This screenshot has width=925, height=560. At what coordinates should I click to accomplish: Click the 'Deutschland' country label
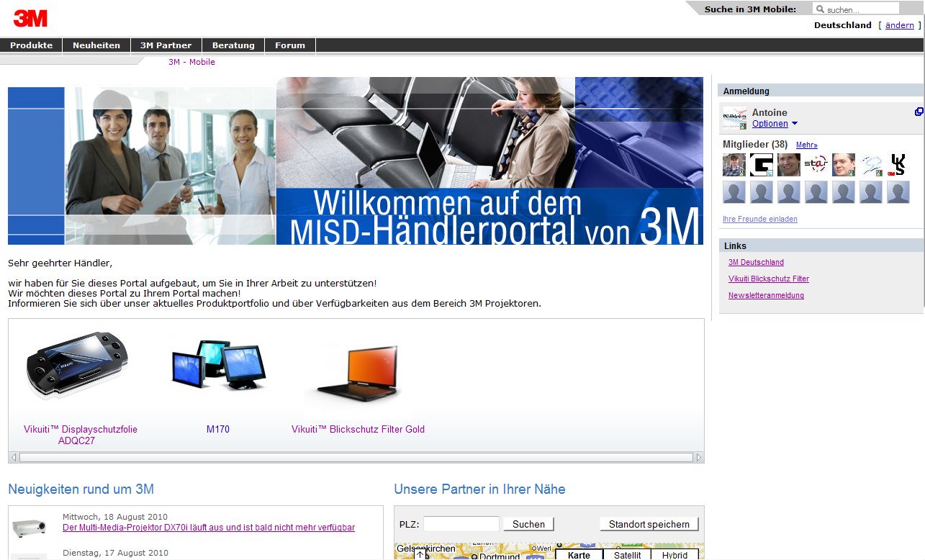coord(843,25)
